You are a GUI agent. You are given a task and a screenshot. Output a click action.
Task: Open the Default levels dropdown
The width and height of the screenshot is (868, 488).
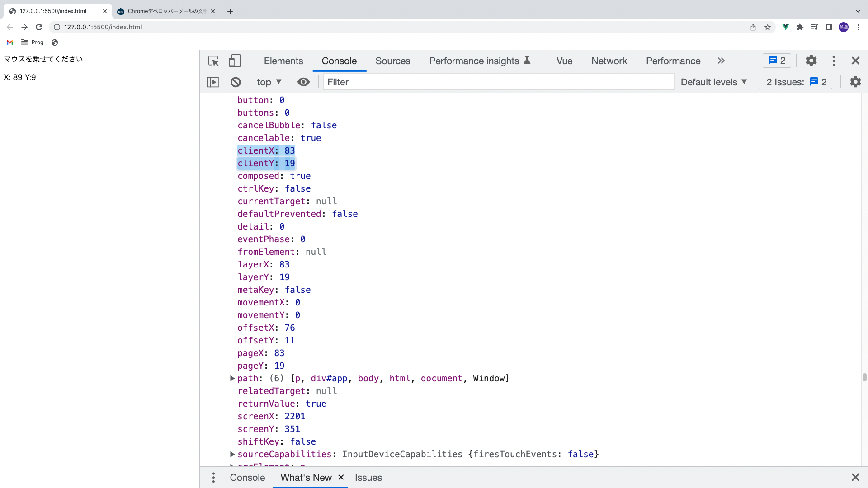pyautogui.click(x=714, y=82)
